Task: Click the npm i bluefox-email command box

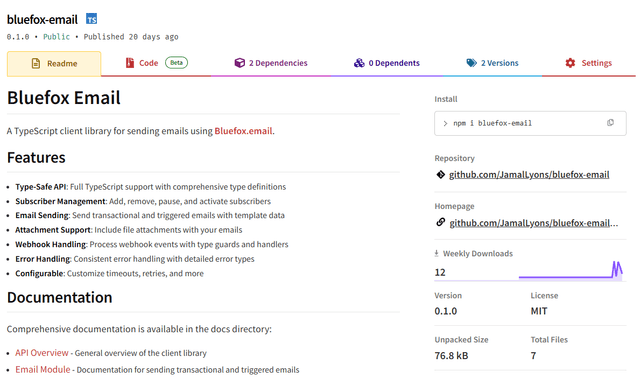Action: [530, 123]
